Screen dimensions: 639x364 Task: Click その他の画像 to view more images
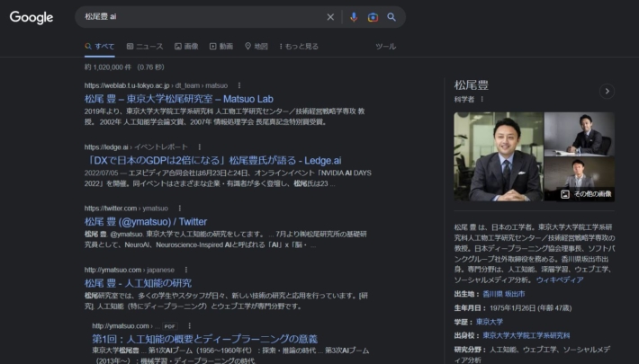point(587,194)
